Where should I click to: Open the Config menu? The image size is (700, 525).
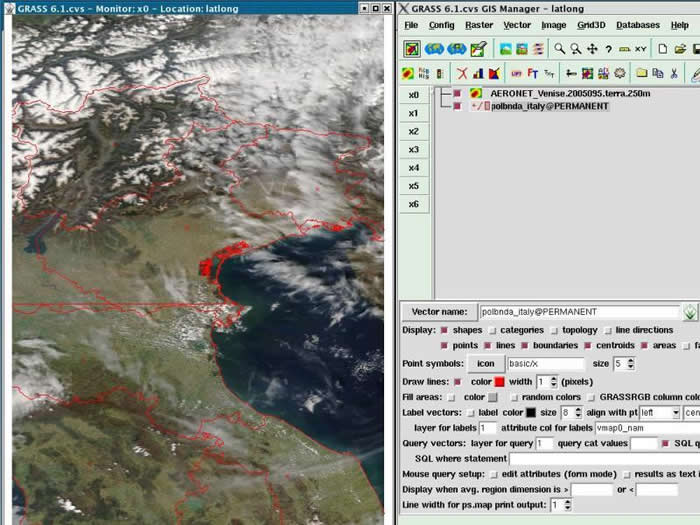[442, 25]
